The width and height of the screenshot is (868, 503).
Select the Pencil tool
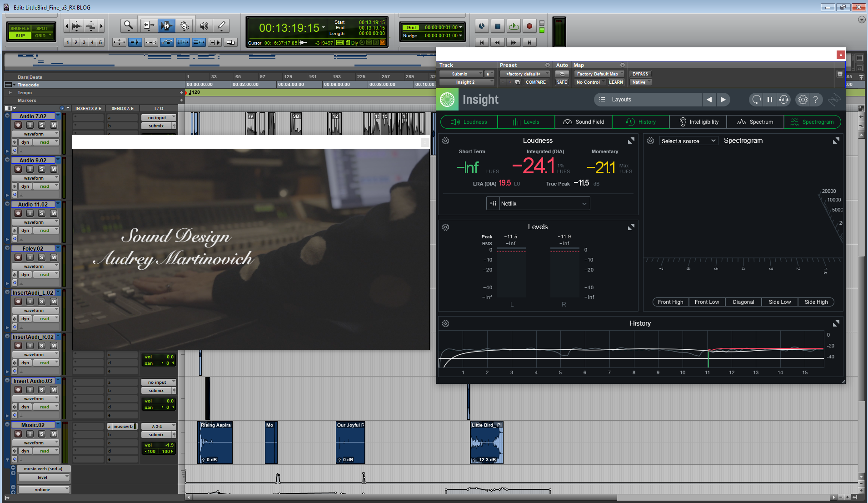(221, 26)
